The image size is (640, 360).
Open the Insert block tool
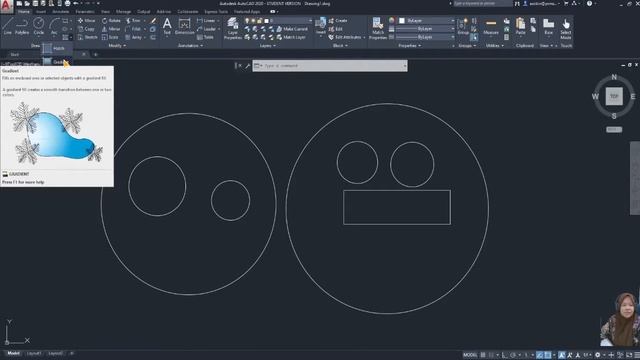click(321, 26)
